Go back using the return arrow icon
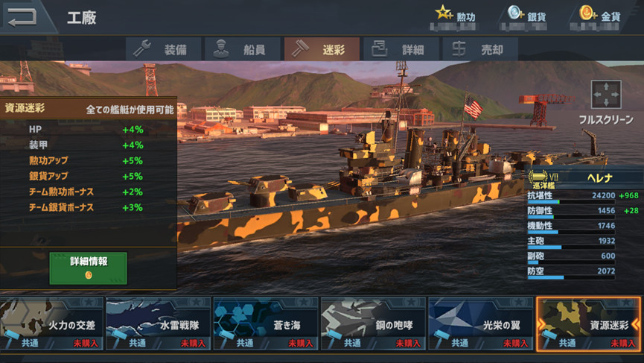This screenshot has width=644, height=363. coord(22,17)
